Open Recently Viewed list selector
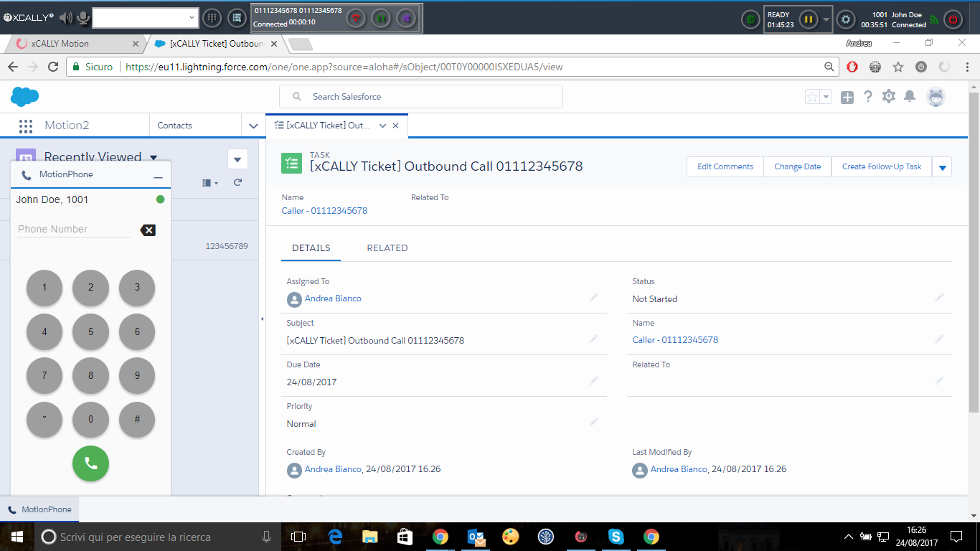The width and height of the screenshot is (980, 551). click(x=154, y=157)
